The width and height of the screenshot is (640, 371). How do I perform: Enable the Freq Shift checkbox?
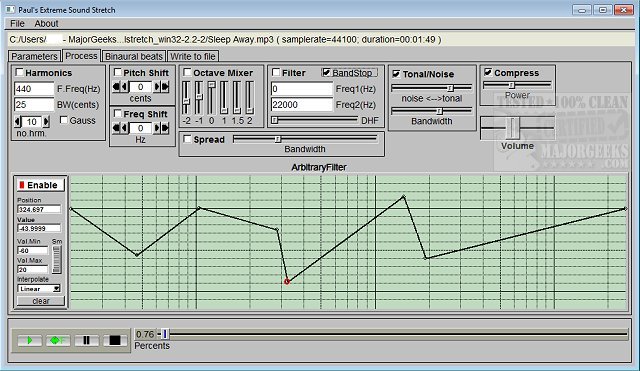pos(118,113)
